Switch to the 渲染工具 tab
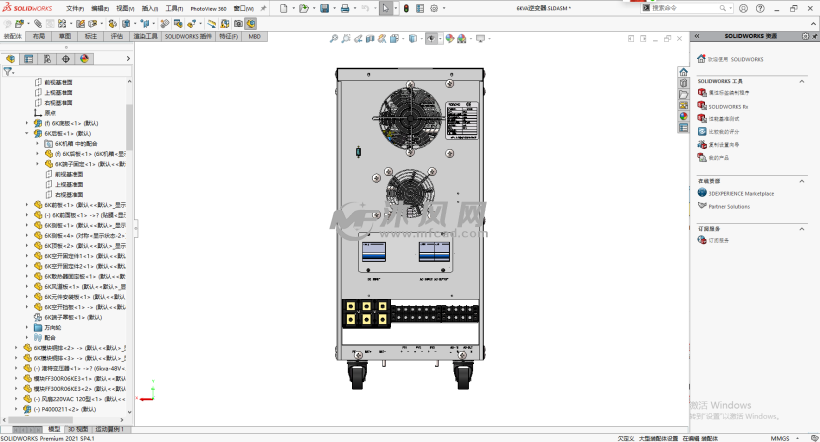The width and height of the screenshot is (820, 442). 146,35
